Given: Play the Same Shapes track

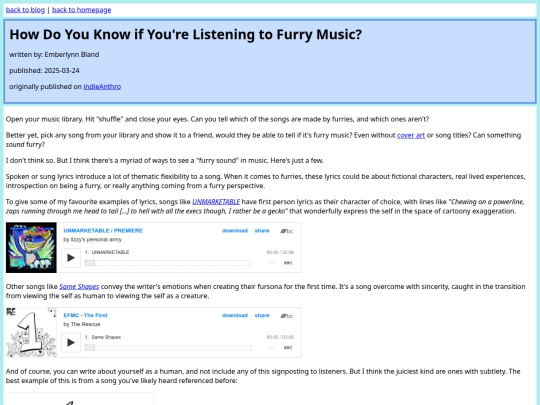Looking at the screenshot, I should coord(71,342).
